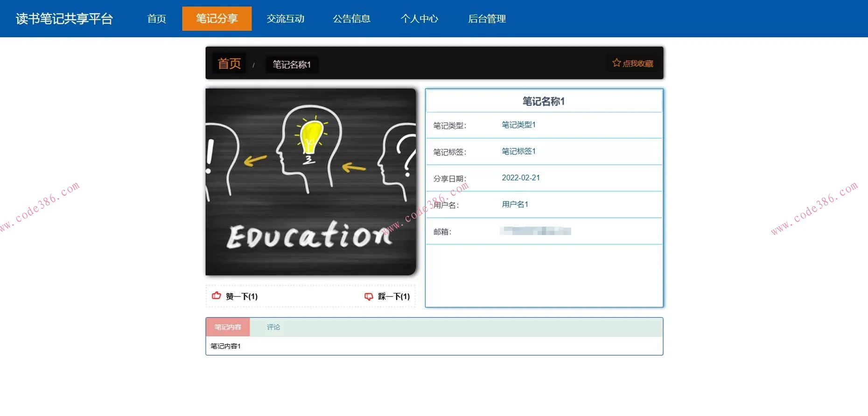Open 后台管理 from the top navigation
This screenshot has height=416, width=868.
click(x=487, y=19)
